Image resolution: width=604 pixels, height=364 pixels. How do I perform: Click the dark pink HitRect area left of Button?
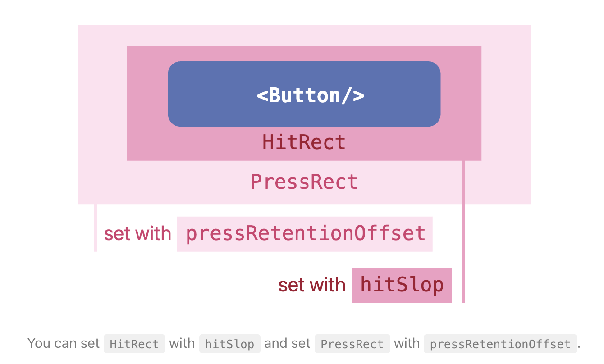click(147, 103)
